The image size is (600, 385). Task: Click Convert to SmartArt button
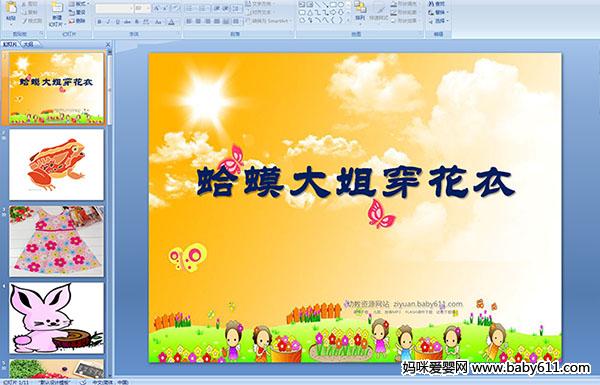(269, 21)
